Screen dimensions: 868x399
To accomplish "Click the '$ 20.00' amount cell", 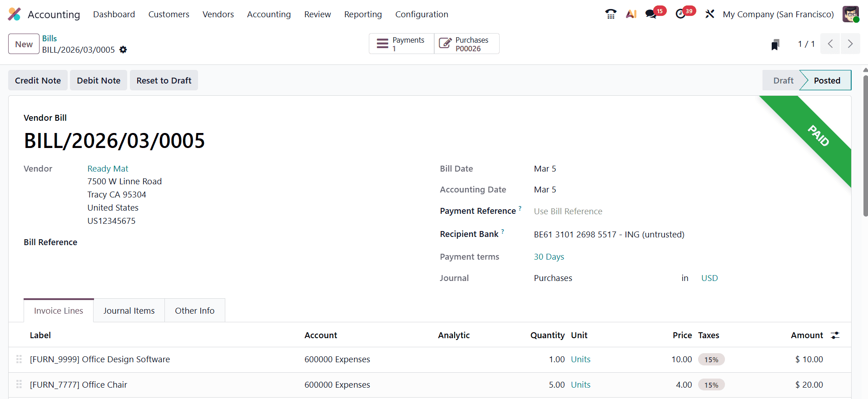I will click(x=809, y=384).
